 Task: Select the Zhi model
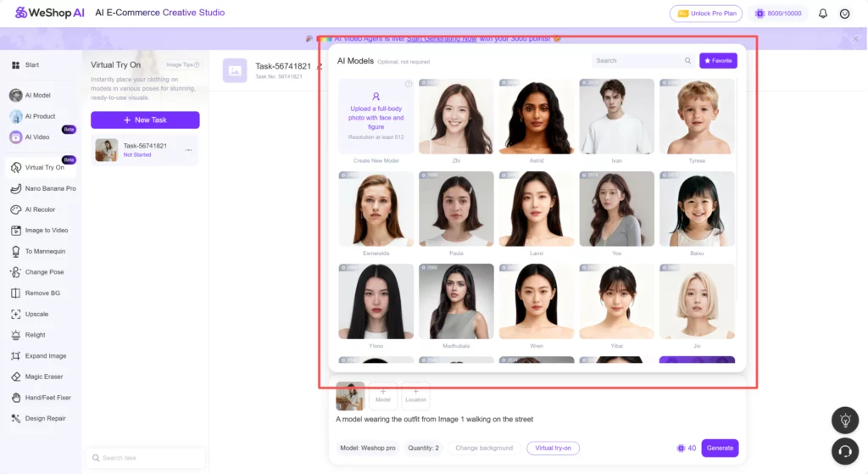pos(456,116)
